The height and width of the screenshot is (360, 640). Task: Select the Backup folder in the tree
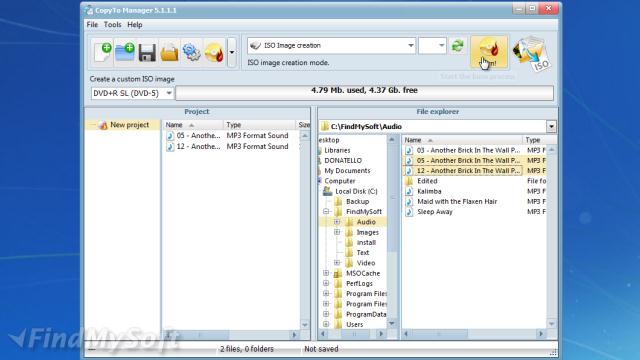[357, 202]
